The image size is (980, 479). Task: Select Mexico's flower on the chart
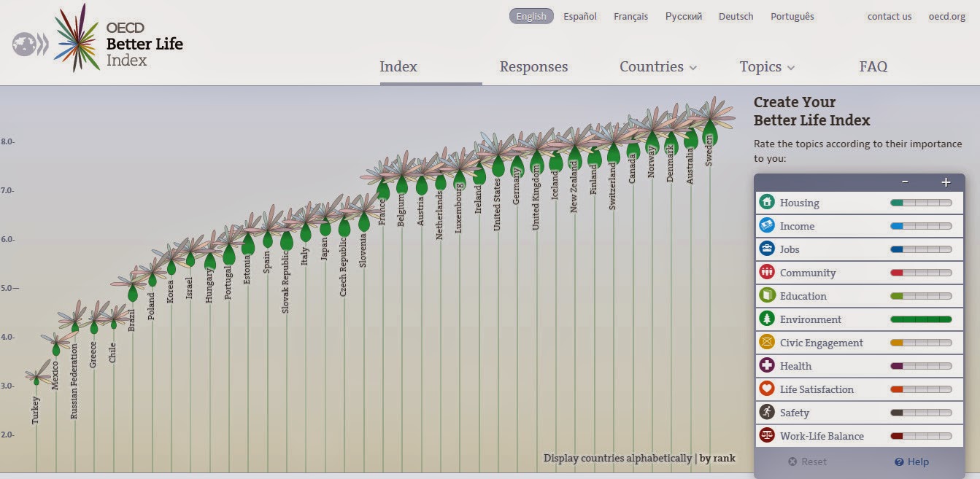55,344
